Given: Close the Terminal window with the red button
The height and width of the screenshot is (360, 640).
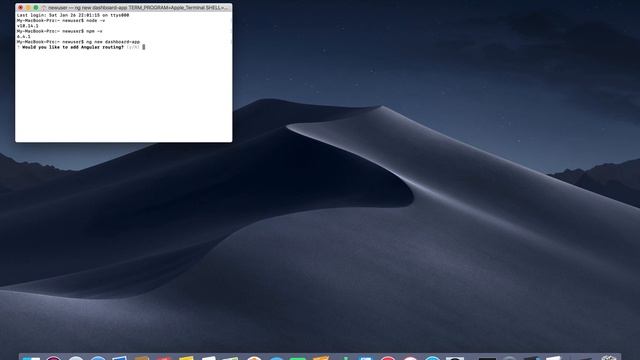Looking at the screenshot, I should (x=20, y=8).
